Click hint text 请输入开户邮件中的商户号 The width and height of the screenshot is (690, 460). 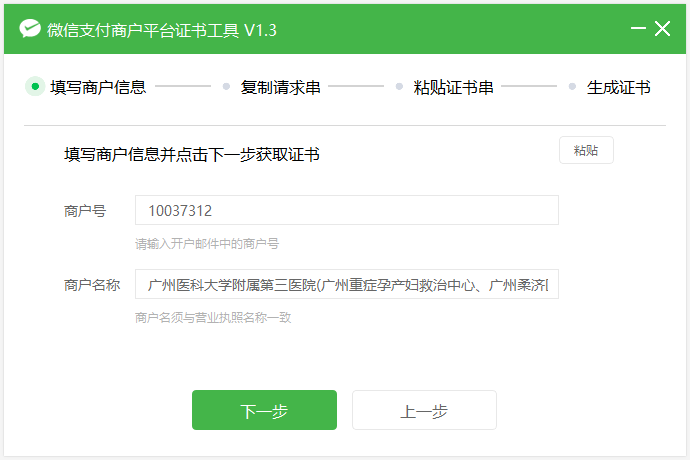[x=207, y=243]
